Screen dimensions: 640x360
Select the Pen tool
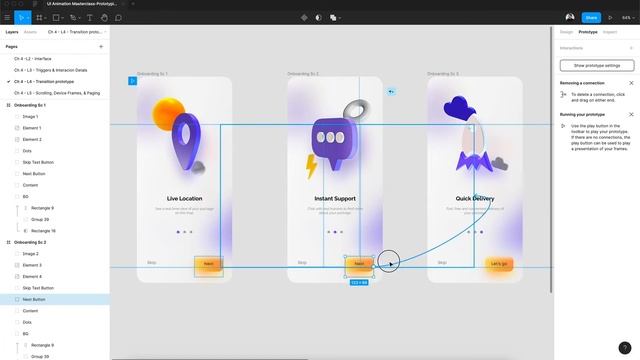click(73, 18)
